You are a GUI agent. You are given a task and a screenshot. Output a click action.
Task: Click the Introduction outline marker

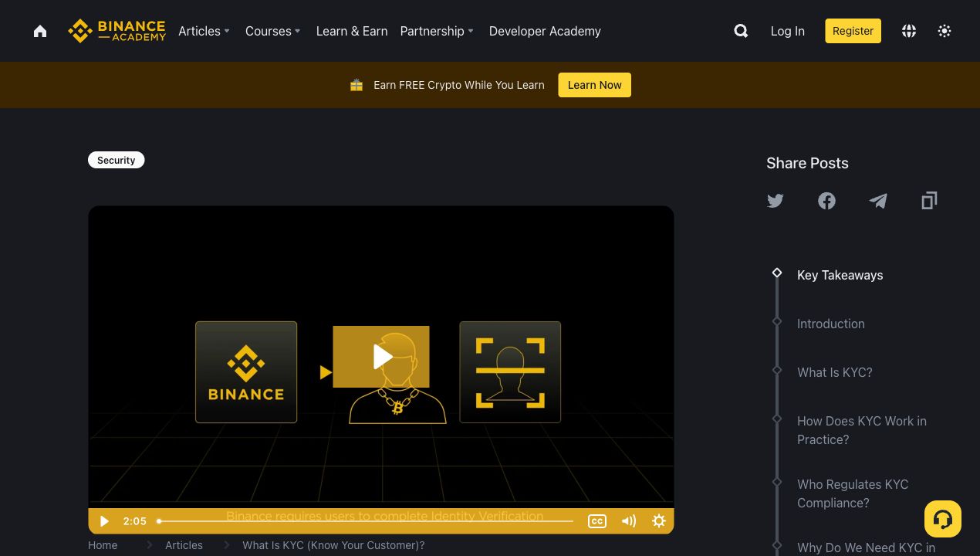(x=777, y=321)
